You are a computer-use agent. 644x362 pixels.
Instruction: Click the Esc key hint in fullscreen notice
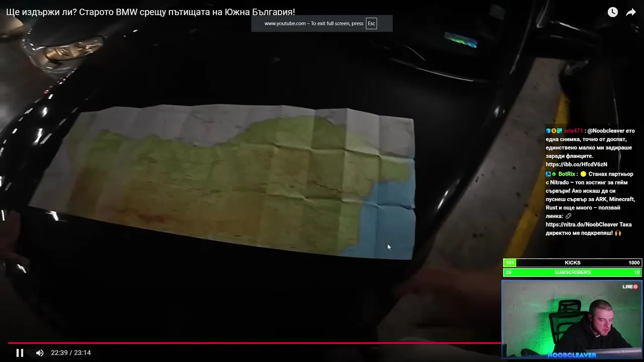(x=371, y=24)
